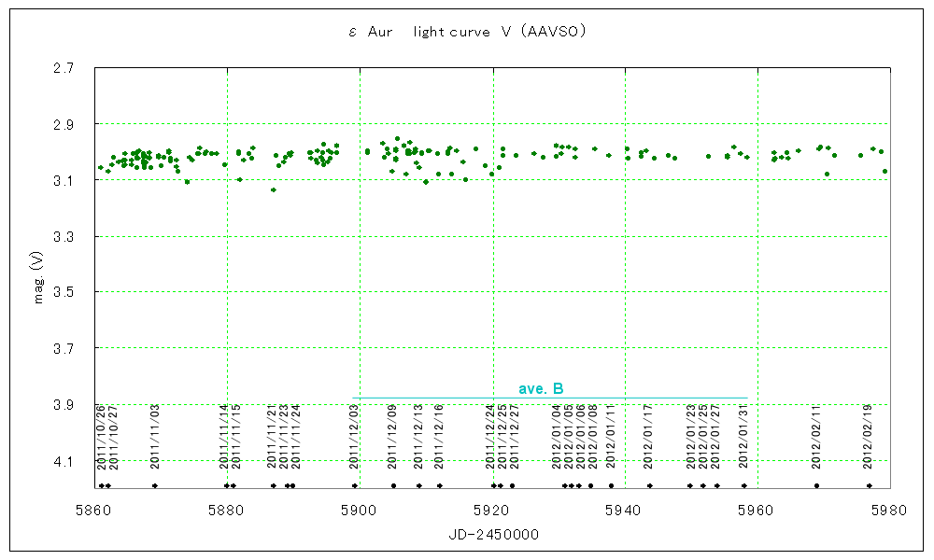Click the chart title 'ε Aur light curve V (AAVSO)'
This screenshot has width=934, height=560.
(466, 32)
